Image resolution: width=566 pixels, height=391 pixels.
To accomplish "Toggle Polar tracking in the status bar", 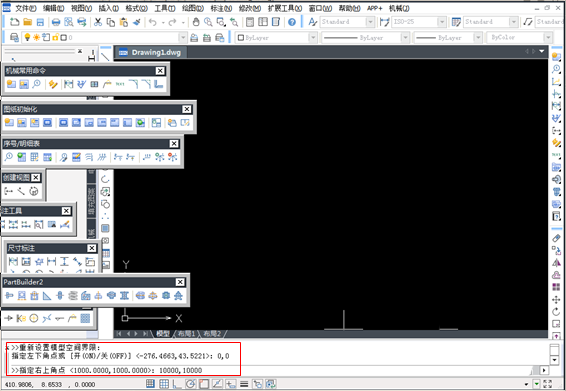I will tap(190, 384).
